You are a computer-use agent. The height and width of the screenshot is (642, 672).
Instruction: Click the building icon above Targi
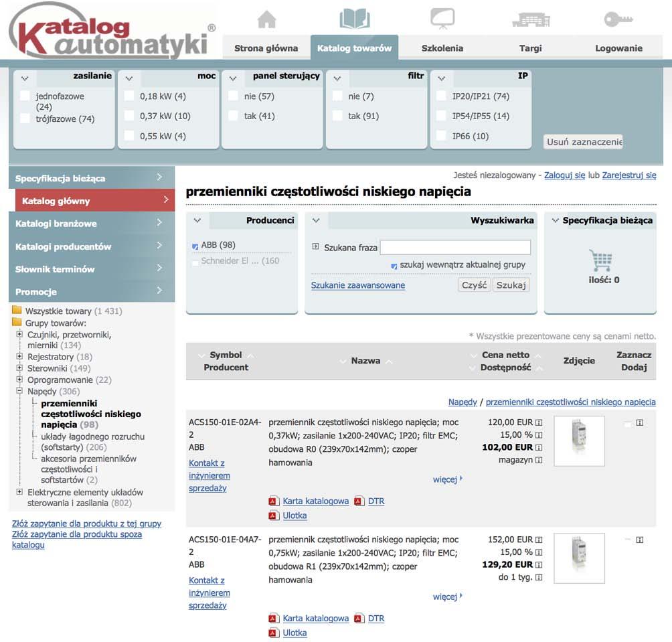coord(531,19)
